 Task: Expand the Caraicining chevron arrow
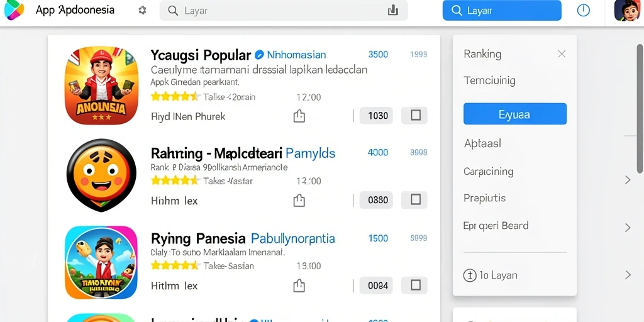pos(627,179)
